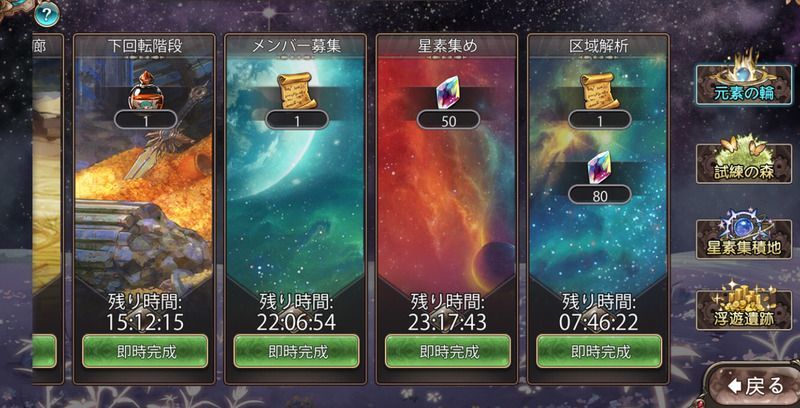
Task: Click the partially hidden green button at left
Action: (44, 351)
